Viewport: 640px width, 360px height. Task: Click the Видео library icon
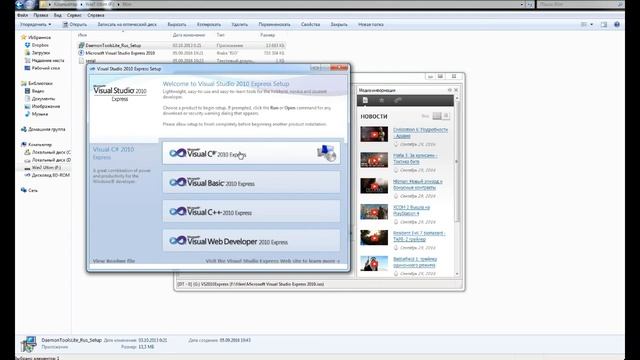click(x=27, y=91)
